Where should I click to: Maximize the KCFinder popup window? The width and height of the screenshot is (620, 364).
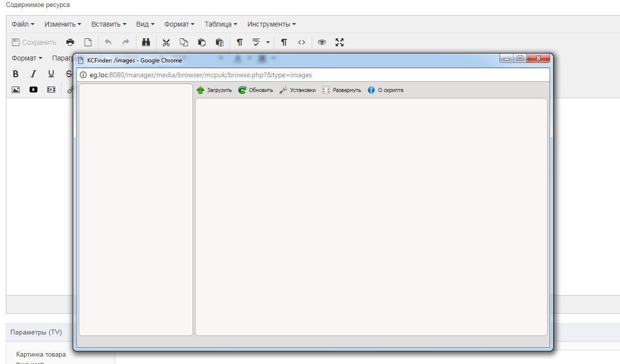520,59
